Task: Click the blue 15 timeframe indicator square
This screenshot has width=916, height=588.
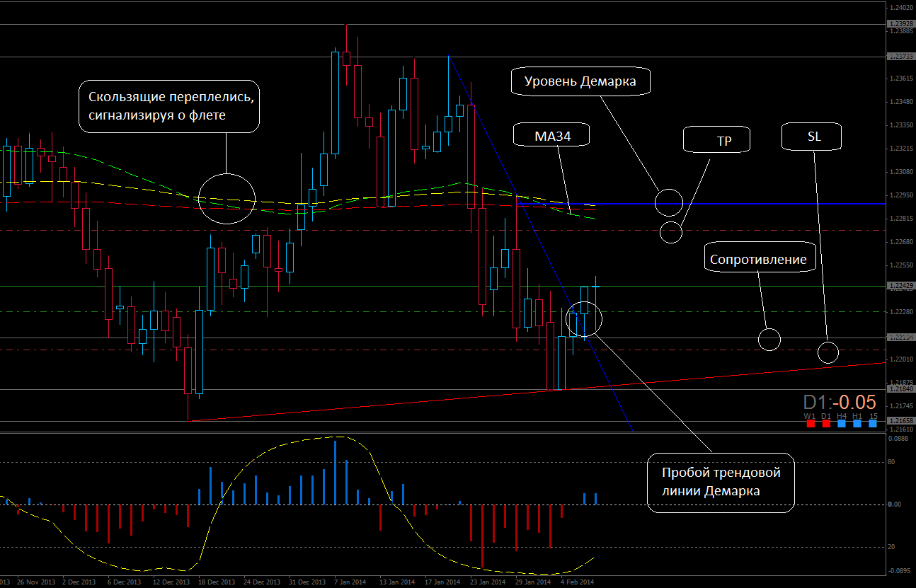Action: [874, 423]
